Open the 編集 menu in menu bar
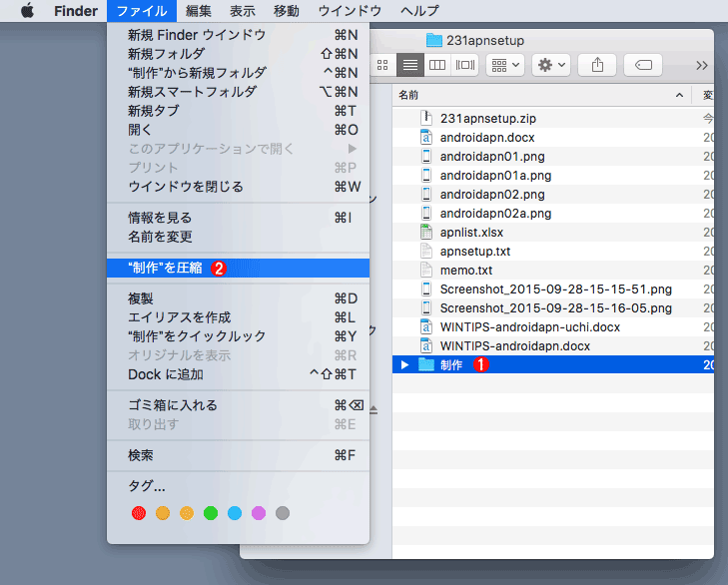Image resolution: width=728 pixels, height=585 pixels. pos(198,11)
